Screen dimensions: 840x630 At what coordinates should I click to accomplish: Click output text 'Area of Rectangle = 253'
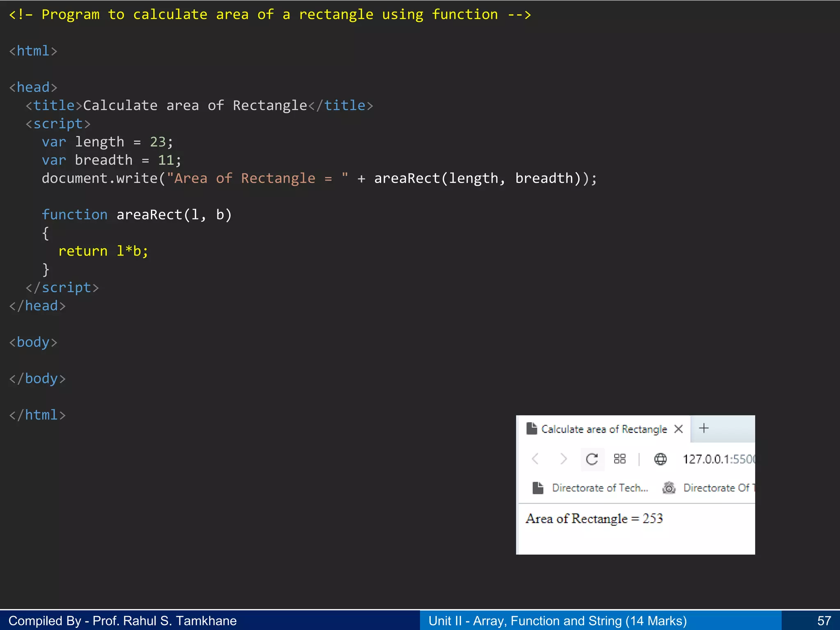[x=594, y=519]
